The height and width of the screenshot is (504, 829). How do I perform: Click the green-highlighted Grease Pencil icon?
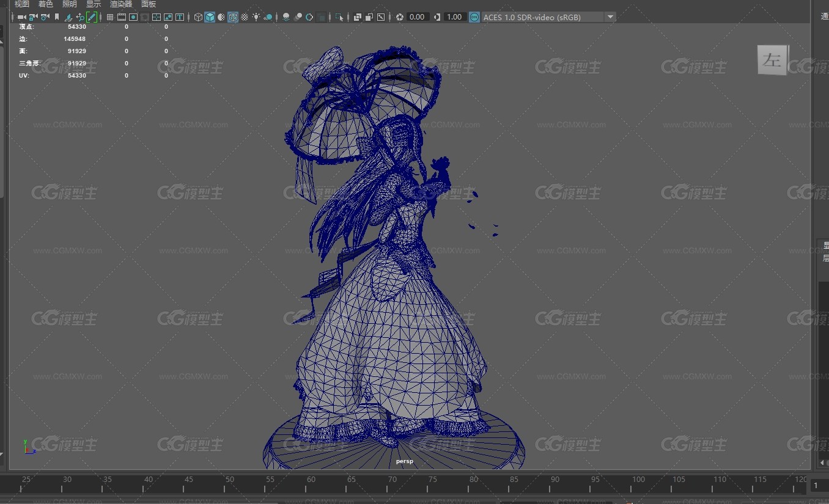click(92, 17)
